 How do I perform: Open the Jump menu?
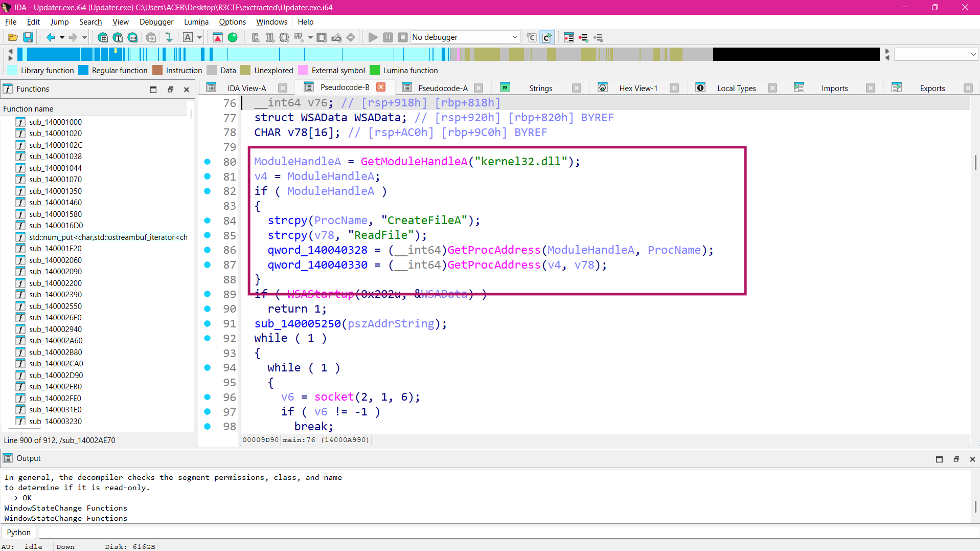pyautogui.click(x=59, y=22)
